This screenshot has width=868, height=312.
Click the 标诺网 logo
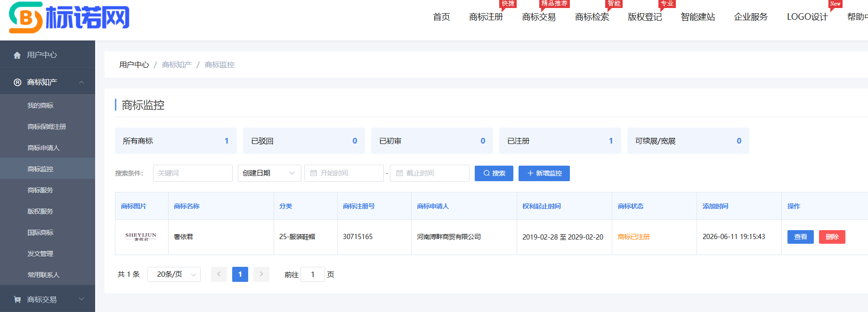point(69,17)
